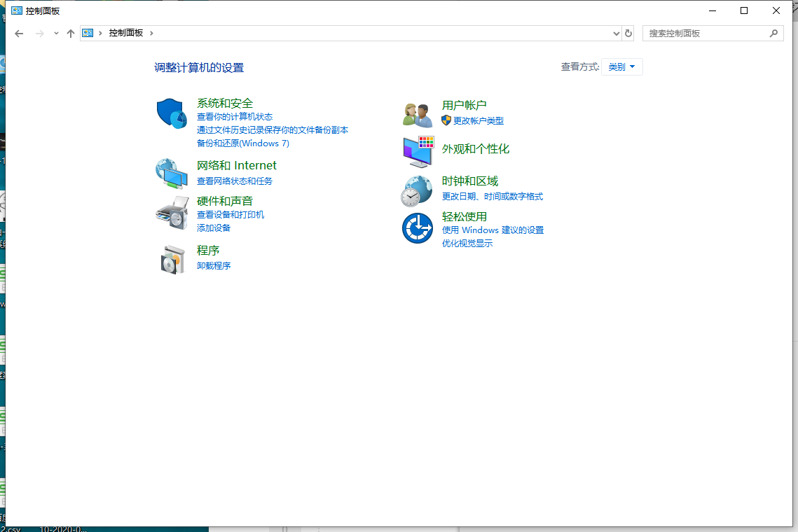
Task: Click the Control Panel title bar icon
Action: [x=17, y=10]
